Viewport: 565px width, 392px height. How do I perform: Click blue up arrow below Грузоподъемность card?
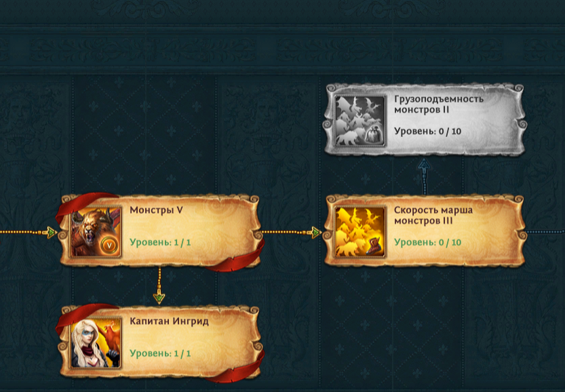425,165
